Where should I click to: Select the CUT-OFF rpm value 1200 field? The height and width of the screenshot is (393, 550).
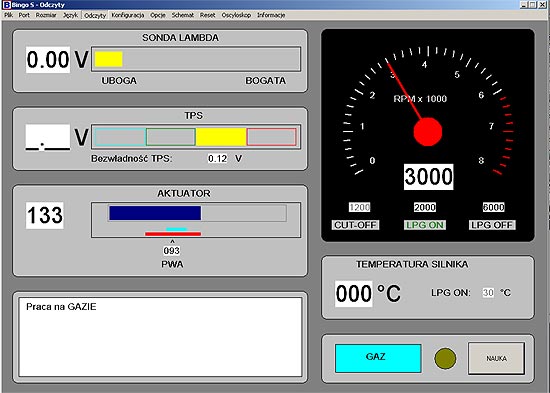[x=359, y=207]
